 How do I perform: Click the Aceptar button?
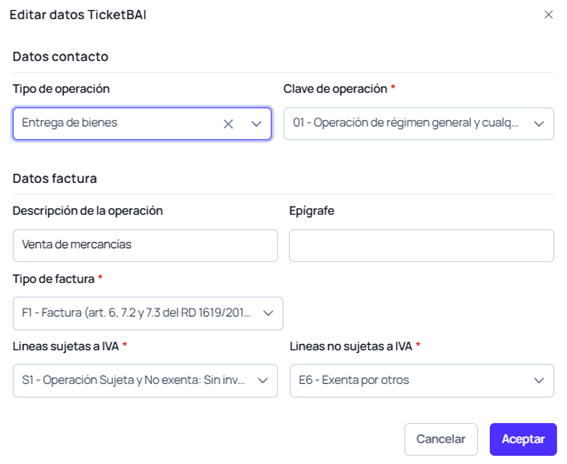coord(523,439)
